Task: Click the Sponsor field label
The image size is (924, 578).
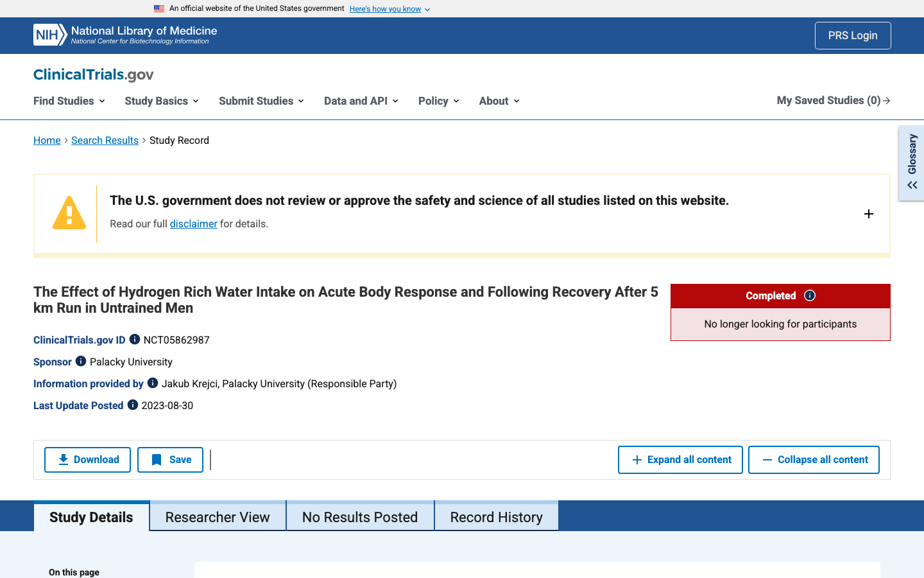Action: [x=53, y=362]
